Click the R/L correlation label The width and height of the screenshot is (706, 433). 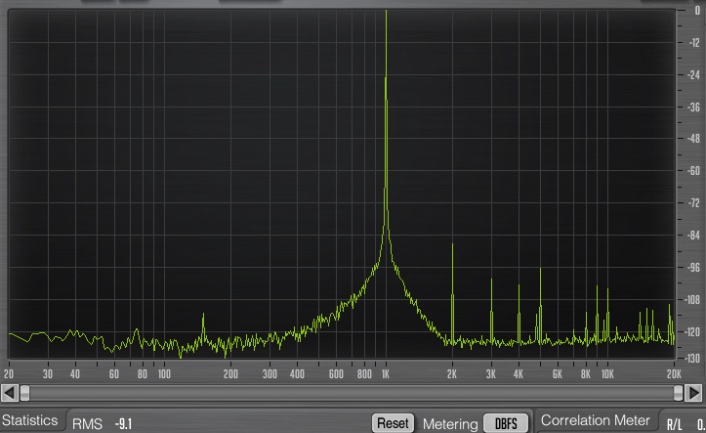(x=674, y=424)
